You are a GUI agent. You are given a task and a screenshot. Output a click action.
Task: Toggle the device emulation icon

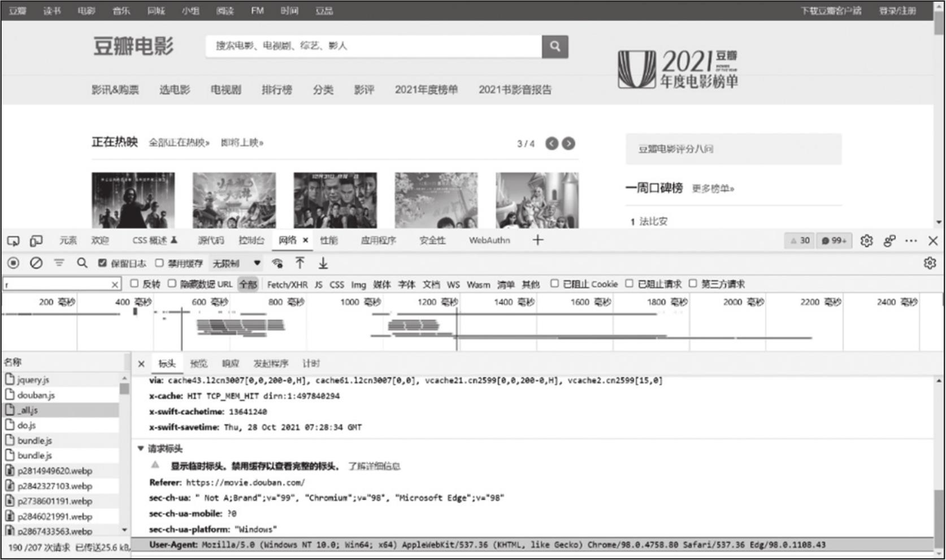click(36, 241)
